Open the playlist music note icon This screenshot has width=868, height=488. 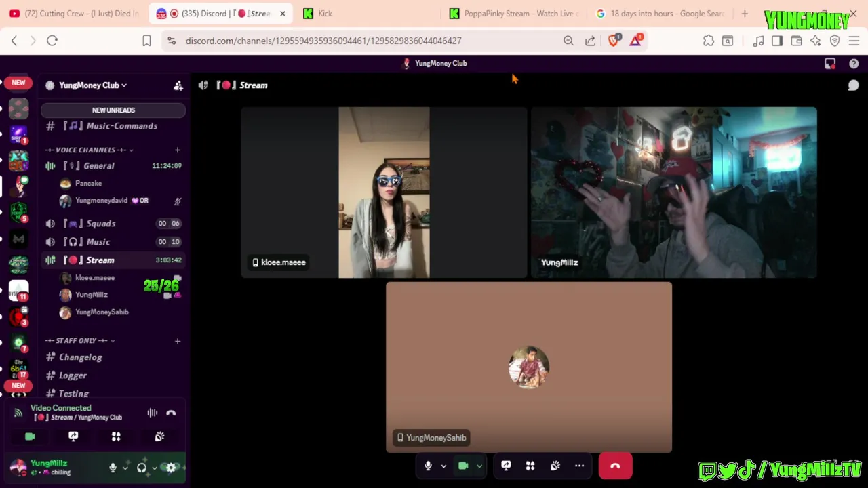758,41
